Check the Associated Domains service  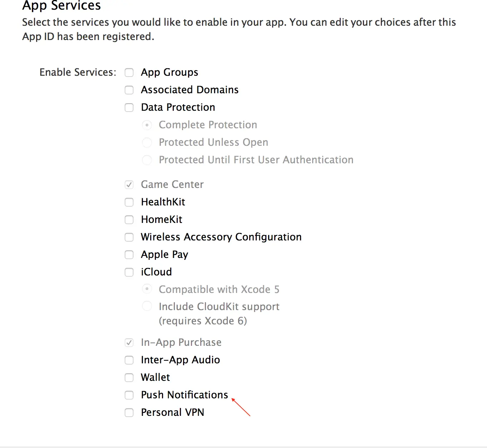click(129, 90)
